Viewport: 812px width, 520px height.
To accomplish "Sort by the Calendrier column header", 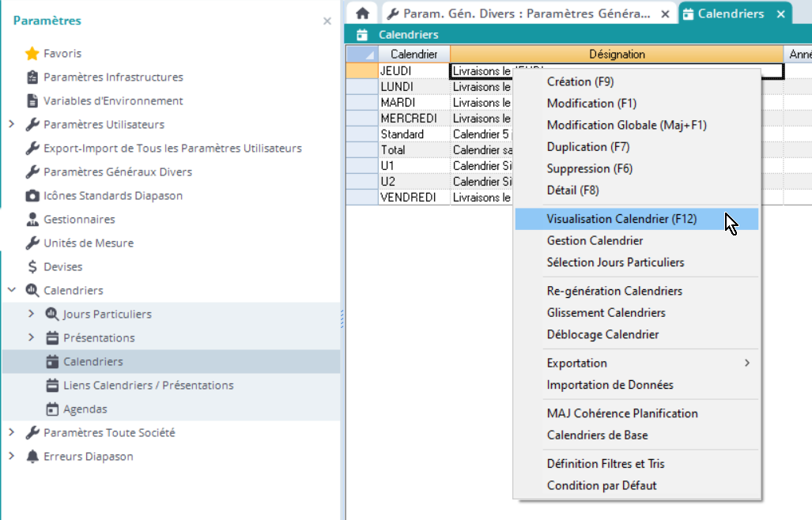I will tap(414, 55).
